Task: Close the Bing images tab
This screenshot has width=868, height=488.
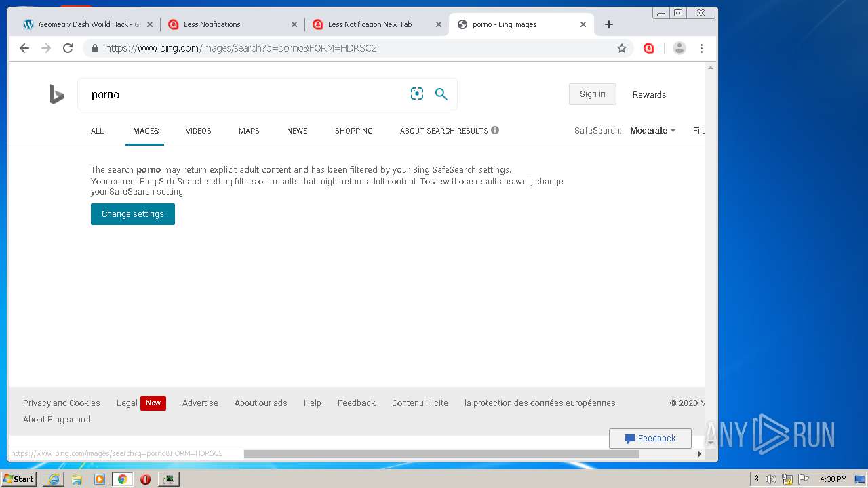Action: (x=583, y=24)
